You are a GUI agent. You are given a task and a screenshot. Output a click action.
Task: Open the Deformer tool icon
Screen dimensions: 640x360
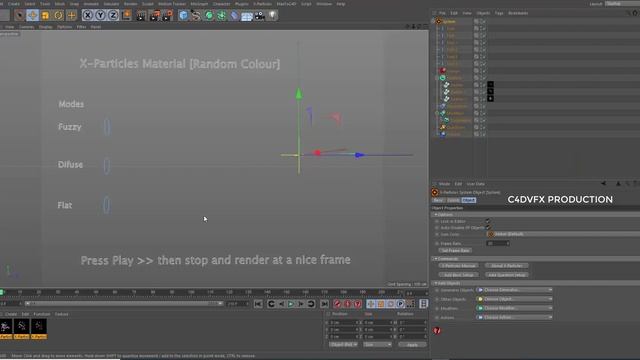pos(234,16)
